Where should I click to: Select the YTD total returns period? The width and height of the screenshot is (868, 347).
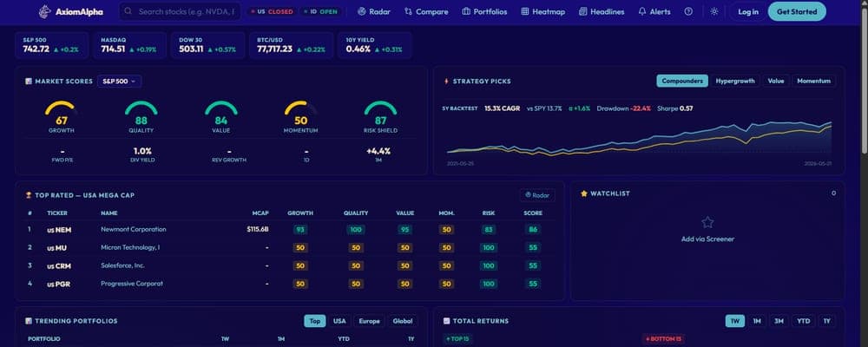coord(803,321)
